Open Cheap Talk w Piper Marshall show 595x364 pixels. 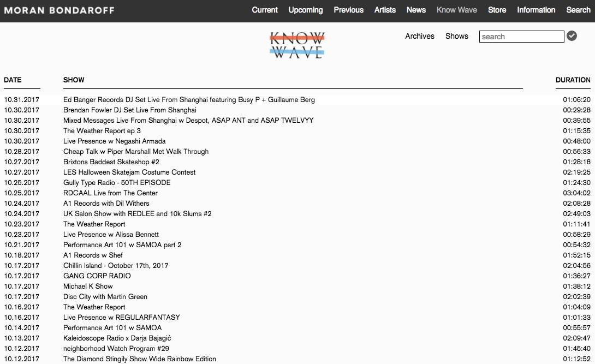pyautogui.click(x=136, y=151)
